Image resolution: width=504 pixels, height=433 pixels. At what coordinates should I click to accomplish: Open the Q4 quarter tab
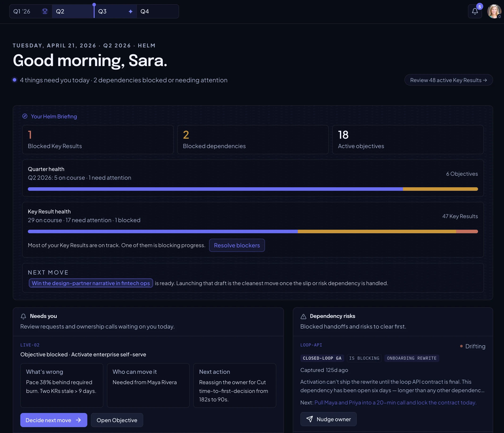pyautogui.click(x=158, y=11)
